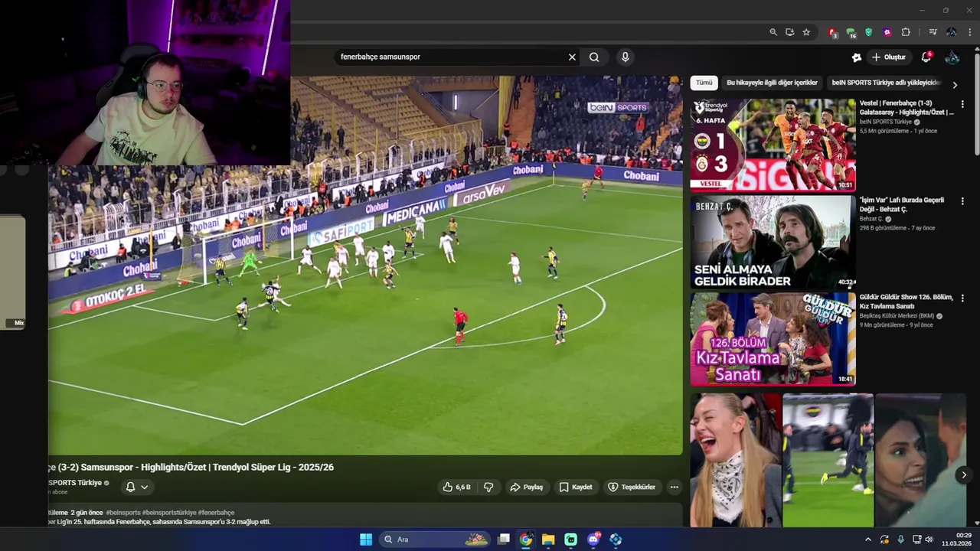Image resolution: width=980 pixels, height=551 pixels.
Task: Open more actions three-dot menu under video
Action: coord(674,487)
